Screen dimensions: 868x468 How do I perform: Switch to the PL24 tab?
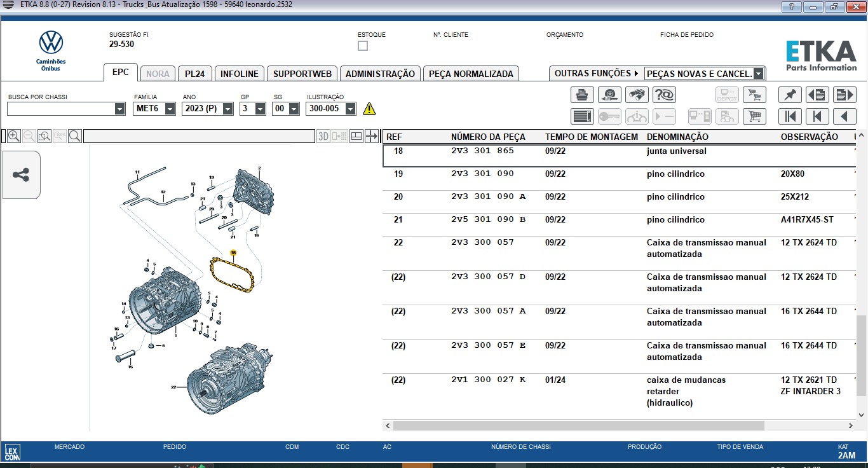pos(195,74)
